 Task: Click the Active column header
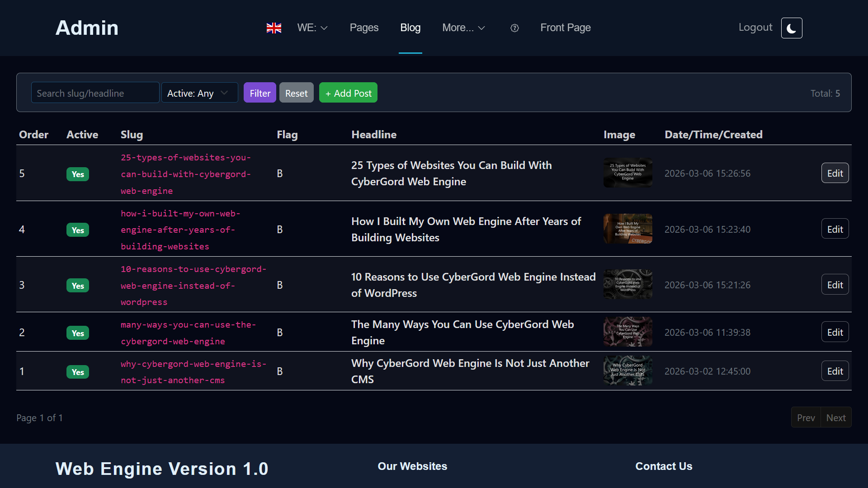pos(82,134)
